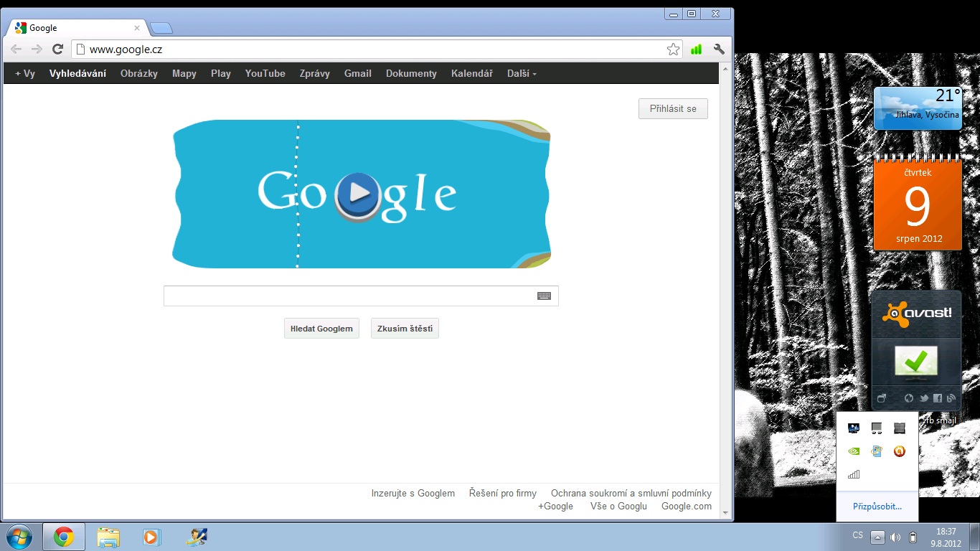Click the orange flame icon in the tray popup
The image size is (980, 551).
click(900, 451)
